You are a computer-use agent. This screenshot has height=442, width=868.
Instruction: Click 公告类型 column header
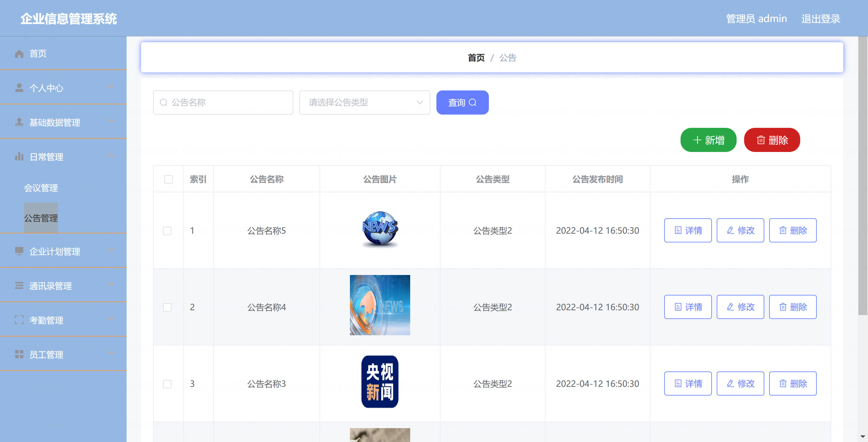[493, 179]
